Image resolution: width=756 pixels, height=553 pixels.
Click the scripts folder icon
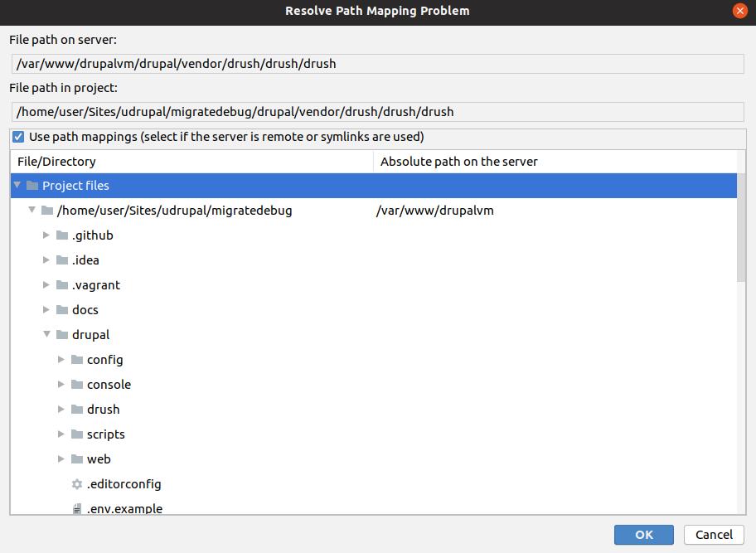pyautogui.click(x=77, y=434)
